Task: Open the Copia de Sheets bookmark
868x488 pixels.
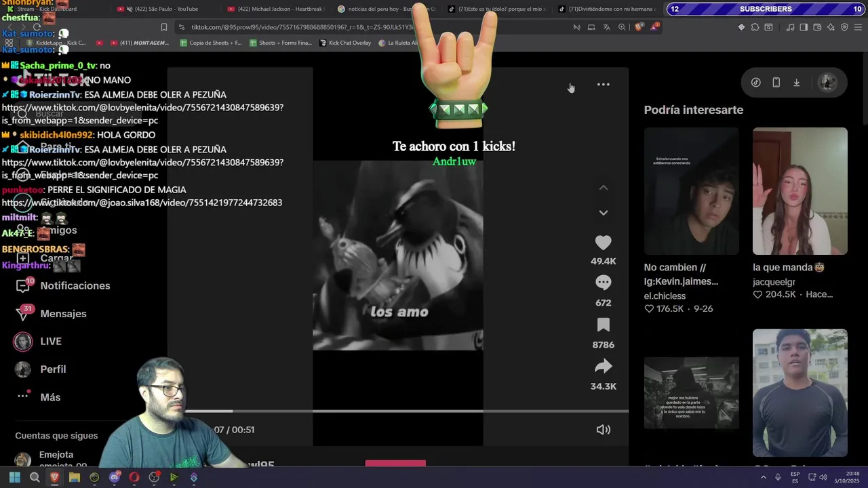Action: (x=211, y=43)
